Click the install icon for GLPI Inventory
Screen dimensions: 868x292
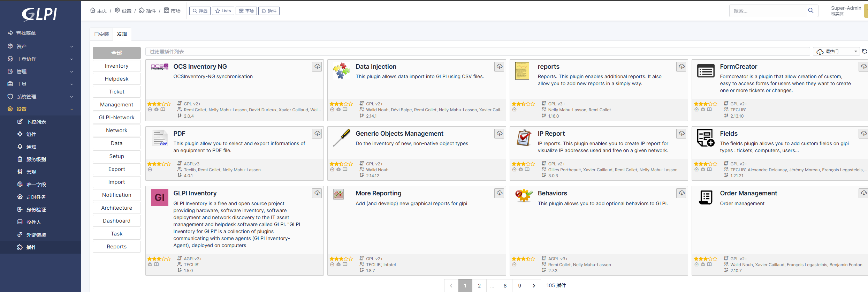pos(317,193)
